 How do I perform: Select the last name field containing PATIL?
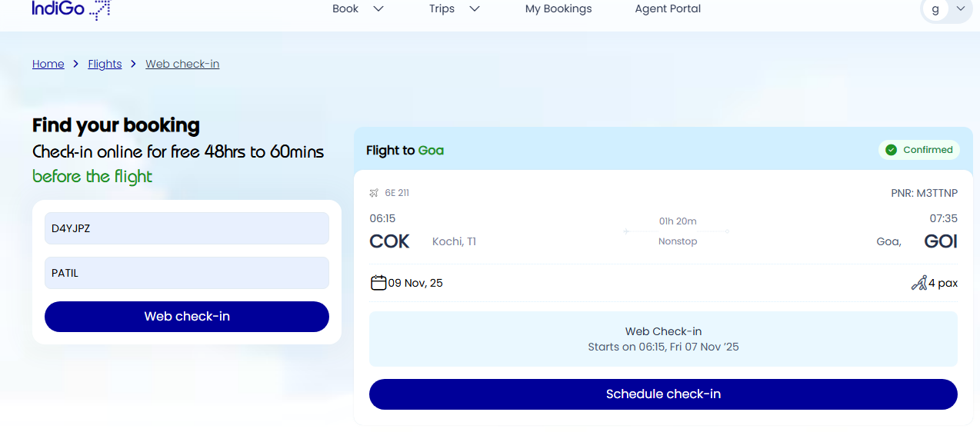187,273
